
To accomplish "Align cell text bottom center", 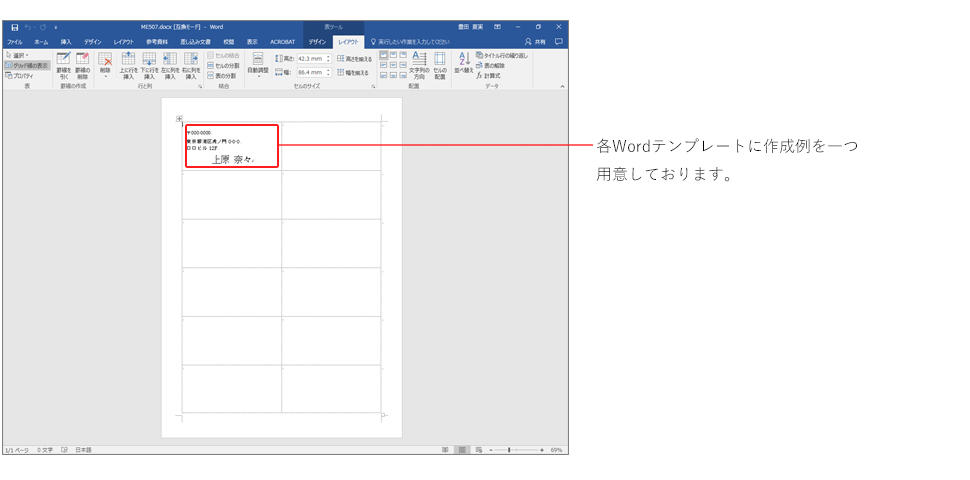I will (x=393, y=75).
